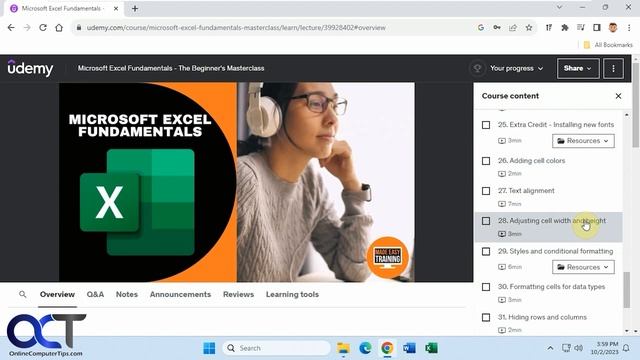Open the notifications bell in system tray

[x=626, y=348]
